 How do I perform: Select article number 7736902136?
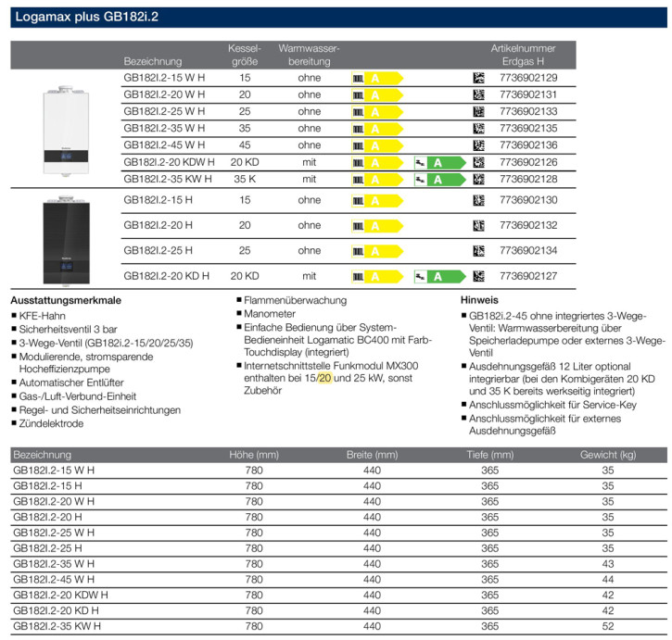click(x=528, y=145)
